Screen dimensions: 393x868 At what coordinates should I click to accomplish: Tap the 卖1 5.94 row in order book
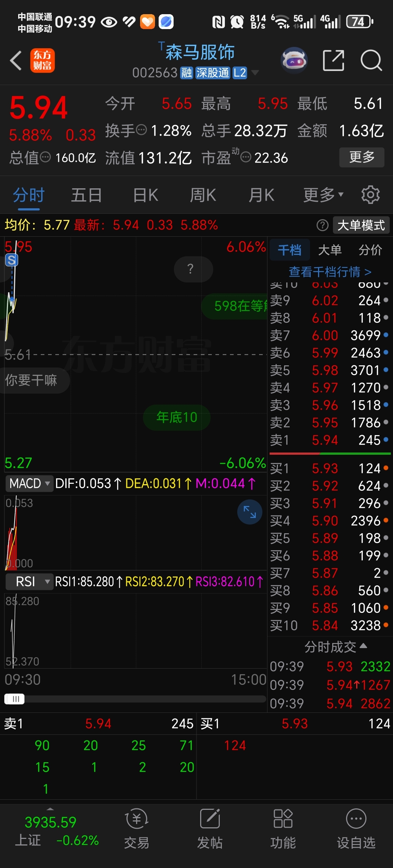pyautogui.click(x=330, y=440)
